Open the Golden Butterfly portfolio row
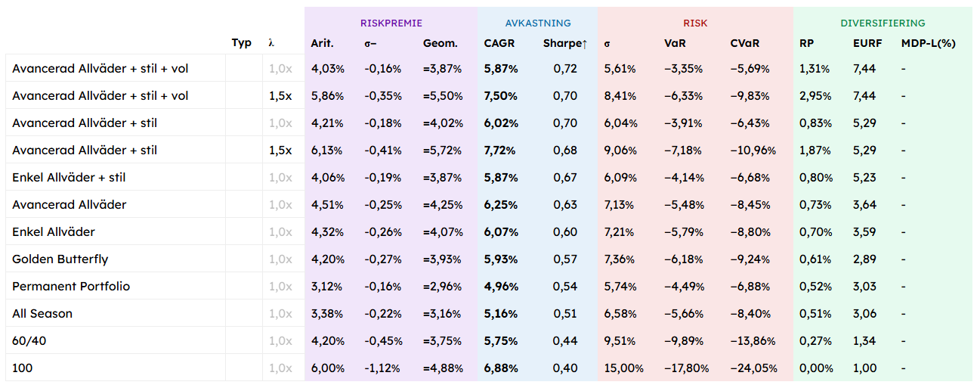Viewport: 980px width, 388px height. click(x=60, y=259)
